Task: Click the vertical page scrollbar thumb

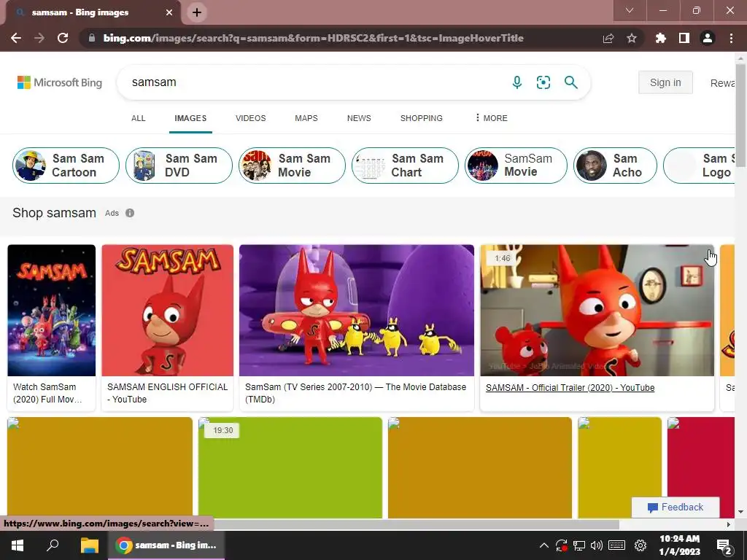Action: (740, 114)
